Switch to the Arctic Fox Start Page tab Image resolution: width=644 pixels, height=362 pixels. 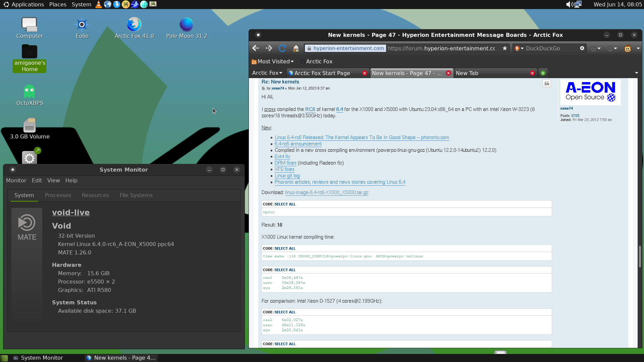click(x=323, y=73)
